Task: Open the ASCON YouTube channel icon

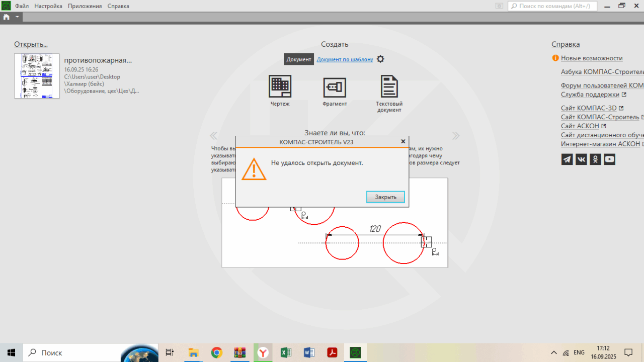Action: click(x=609, y=159)
